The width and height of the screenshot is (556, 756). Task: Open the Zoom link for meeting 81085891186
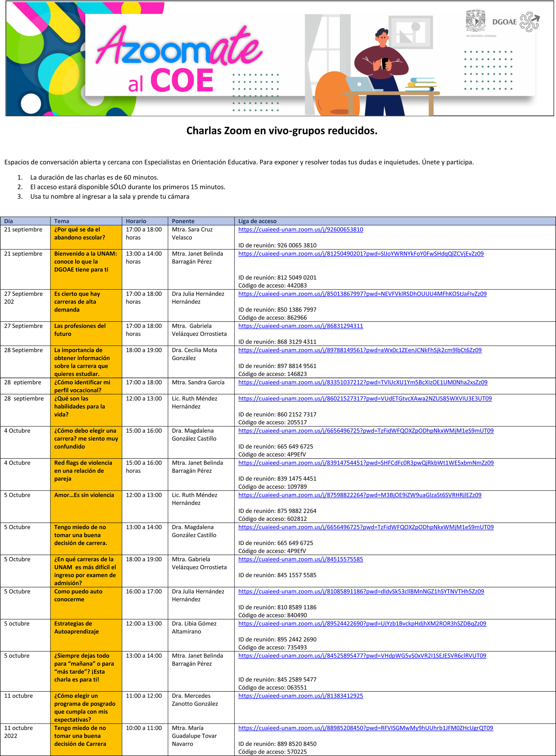(x=361, y=592)
